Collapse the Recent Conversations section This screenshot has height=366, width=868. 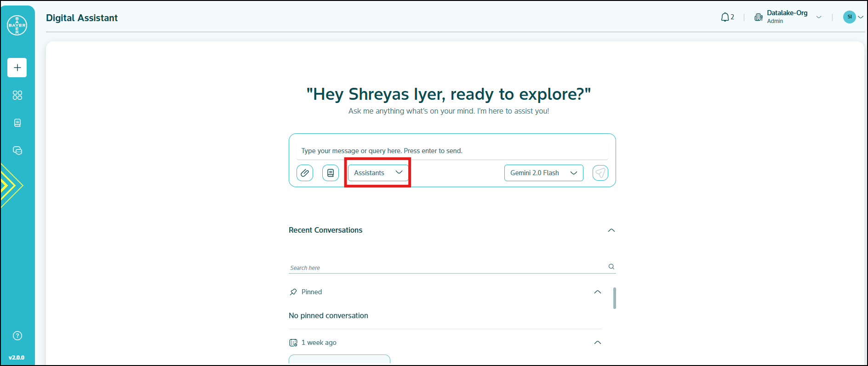pos(611,230)
